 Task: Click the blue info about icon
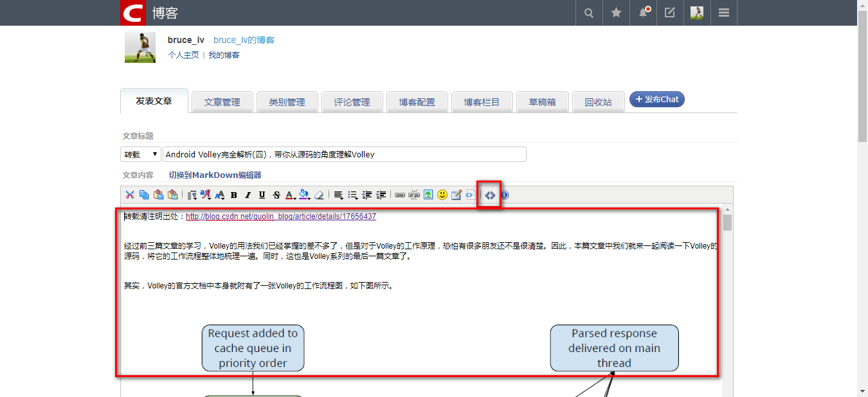click(504, 195)
